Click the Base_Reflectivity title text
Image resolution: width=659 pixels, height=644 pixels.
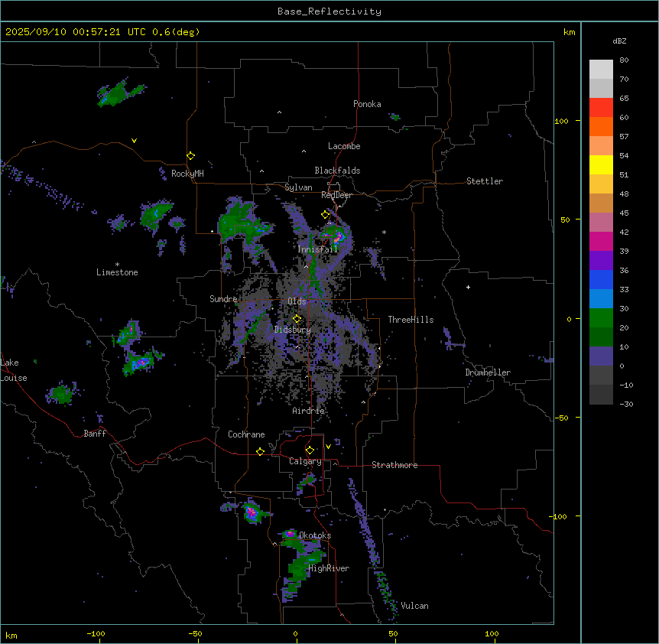click(x=329, y=11)
